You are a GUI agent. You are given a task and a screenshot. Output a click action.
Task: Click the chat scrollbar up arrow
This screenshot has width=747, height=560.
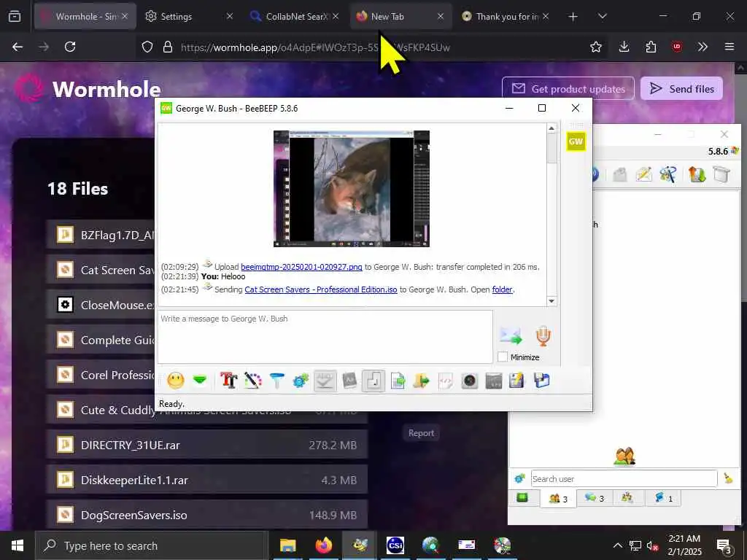pyautogui.click(x=551, y=128)
